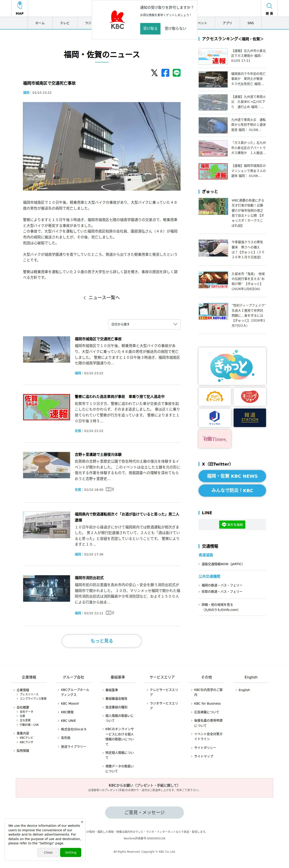This screenshot has height=868, width=289.
Task: Open 吉野ヶ里遺跡 article thumbnail
Action: [46, 465]
